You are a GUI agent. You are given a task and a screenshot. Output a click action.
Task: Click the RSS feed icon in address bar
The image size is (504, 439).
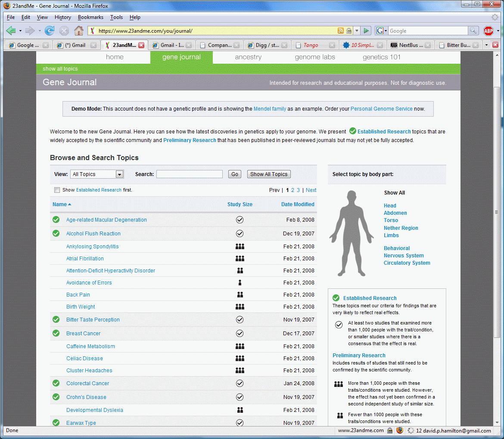pos(340,31)
